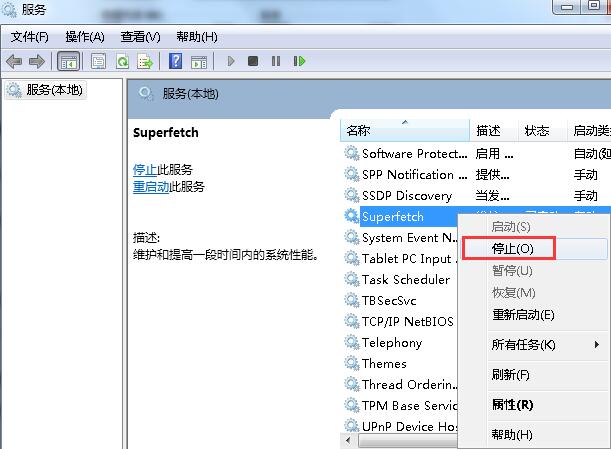Select the UPnP Device Host row

(x=401, y=426)
